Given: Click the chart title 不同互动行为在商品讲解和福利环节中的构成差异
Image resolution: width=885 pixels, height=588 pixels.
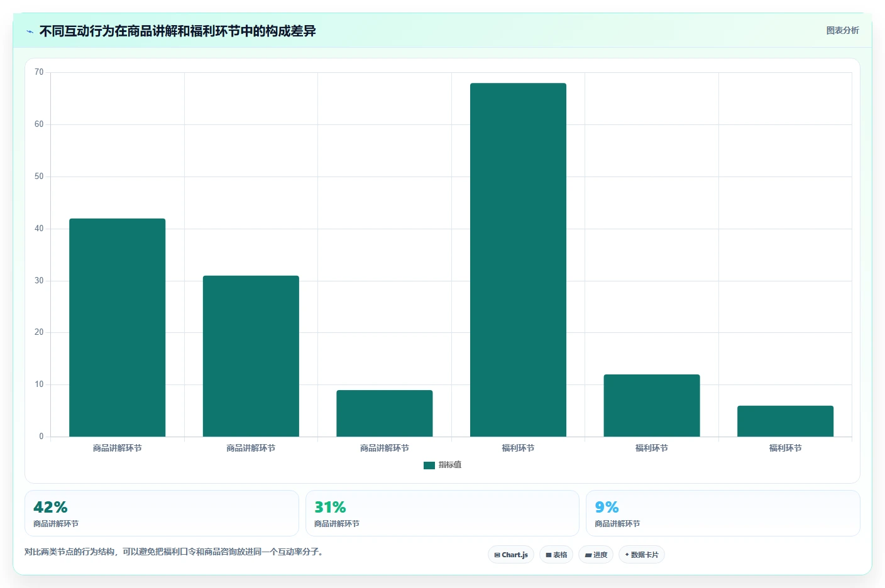Looking at the screenshot, I should click(x=177, y=31).
